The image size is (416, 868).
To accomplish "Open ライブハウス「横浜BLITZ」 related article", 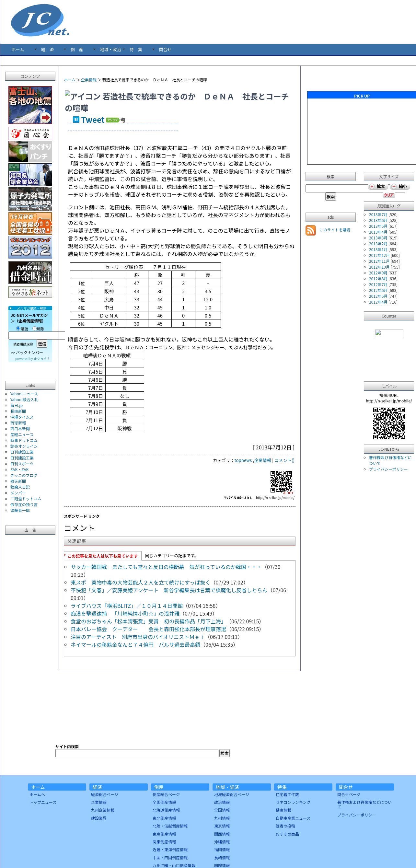I will coord(127,606).
